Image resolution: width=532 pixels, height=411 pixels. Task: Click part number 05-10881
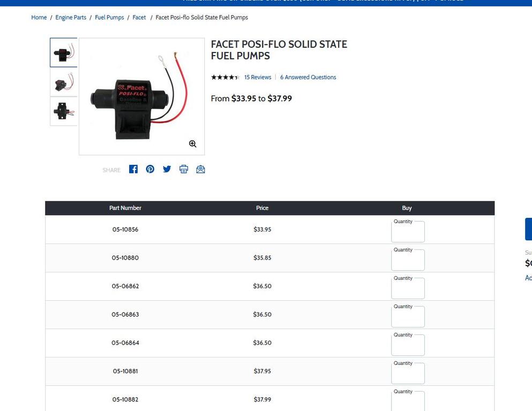[x=125, y=371]
